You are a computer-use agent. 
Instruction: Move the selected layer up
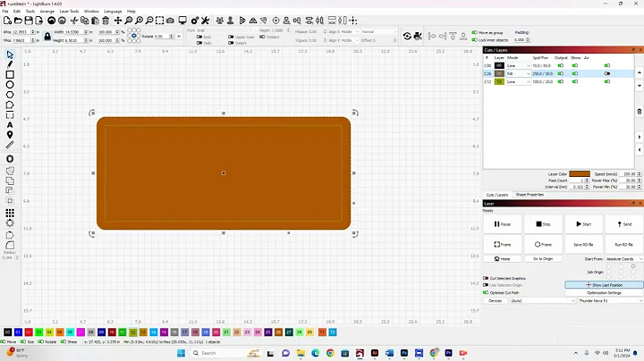640,72
